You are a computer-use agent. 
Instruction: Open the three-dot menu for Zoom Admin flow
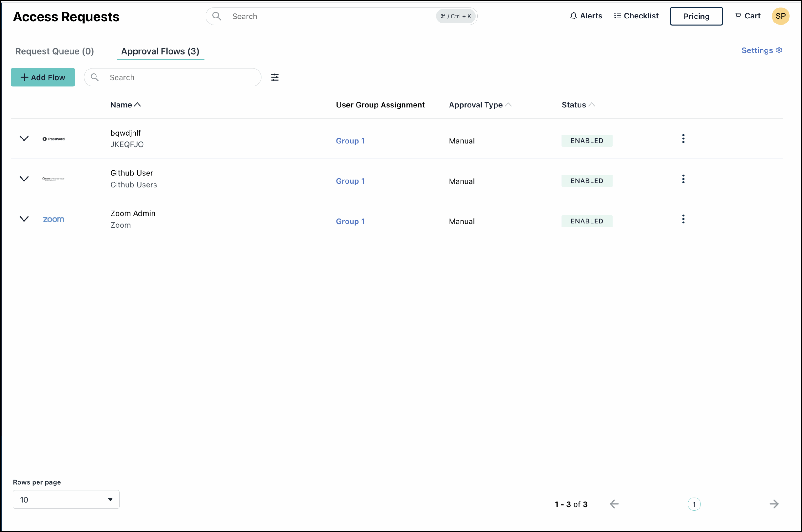pyautogui.click(x=683, y=219)
